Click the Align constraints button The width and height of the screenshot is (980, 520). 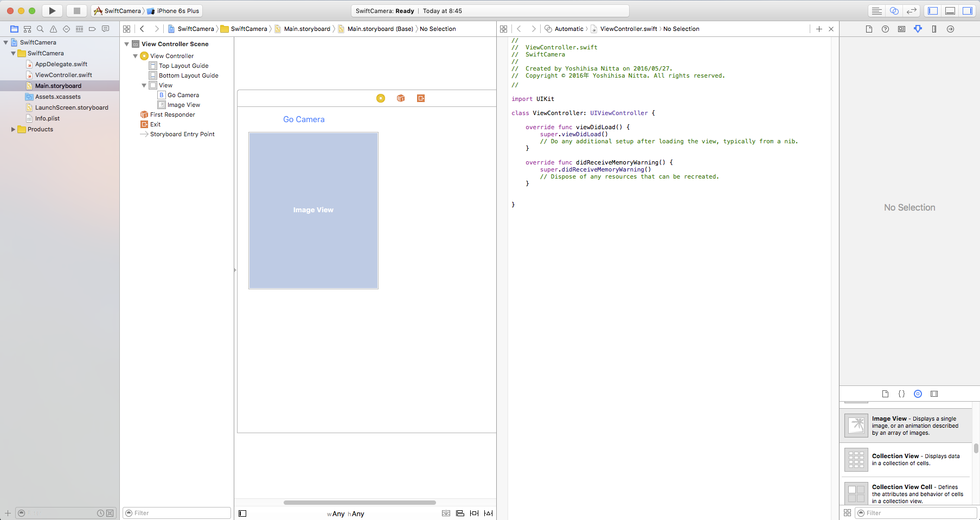pos(460,513)
